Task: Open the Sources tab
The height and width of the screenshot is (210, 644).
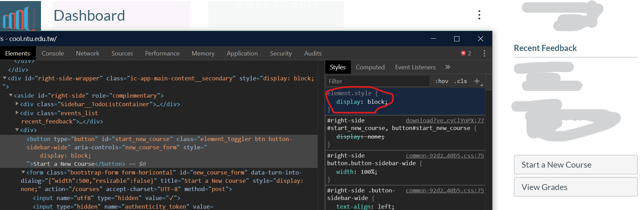Action: [x=122, y=53]
